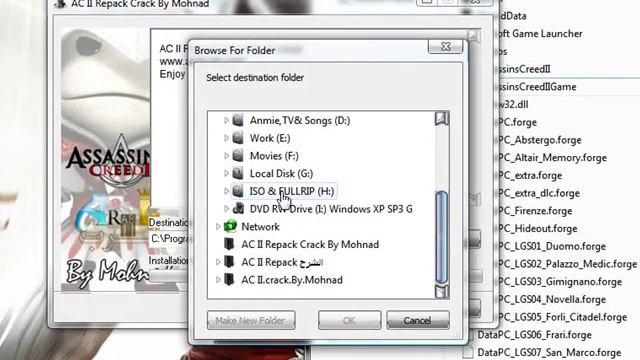The image size is (640, 360).
Task: Click the DVD RW Drive (I:) icon
Action: [x=238, y=209]
